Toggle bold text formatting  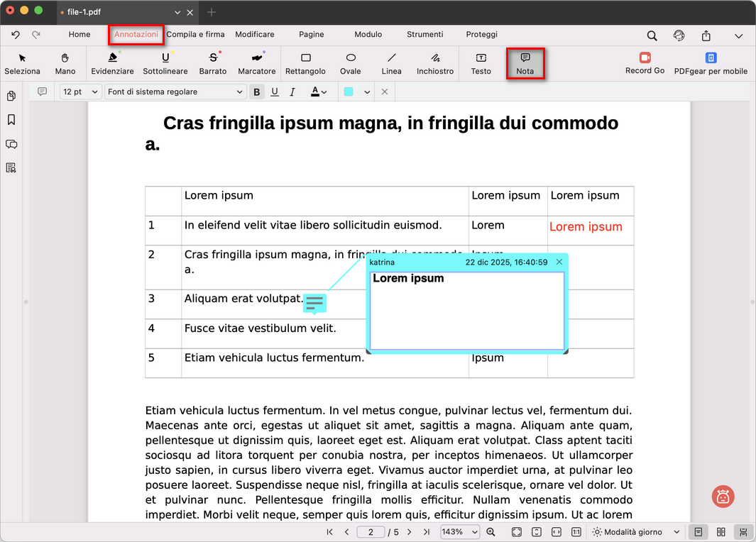257,92
